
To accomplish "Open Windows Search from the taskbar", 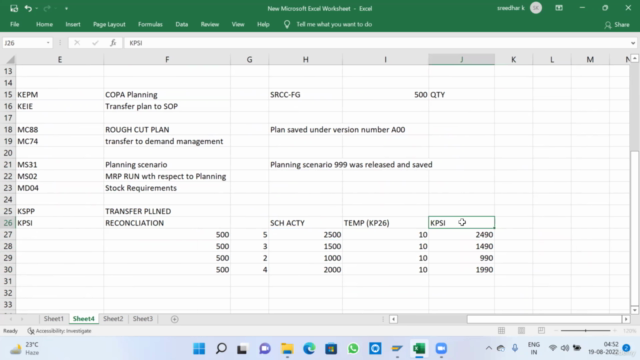I will point(221,349).
